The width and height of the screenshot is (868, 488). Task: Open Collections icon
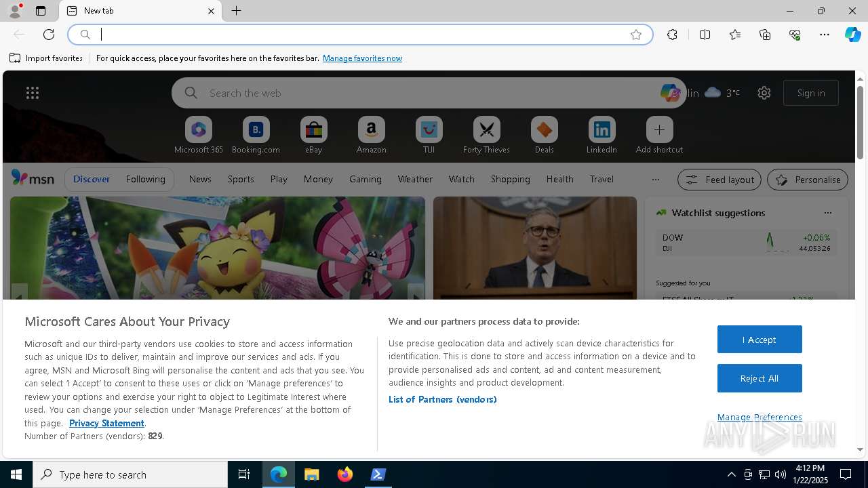point(765,35)
